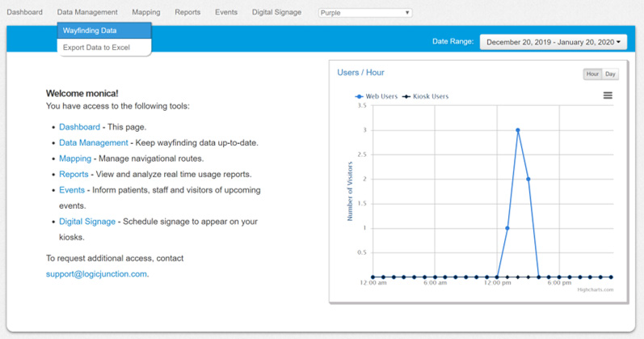644x339 pixels.
Task: Follow the Events link in tools list
Action: [72, 190]
